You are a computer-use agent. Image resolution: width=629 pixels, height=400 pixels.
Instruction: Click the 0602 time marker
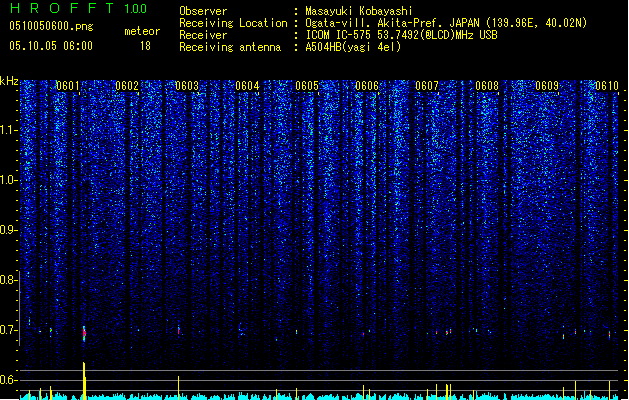[x=127, y=86]
